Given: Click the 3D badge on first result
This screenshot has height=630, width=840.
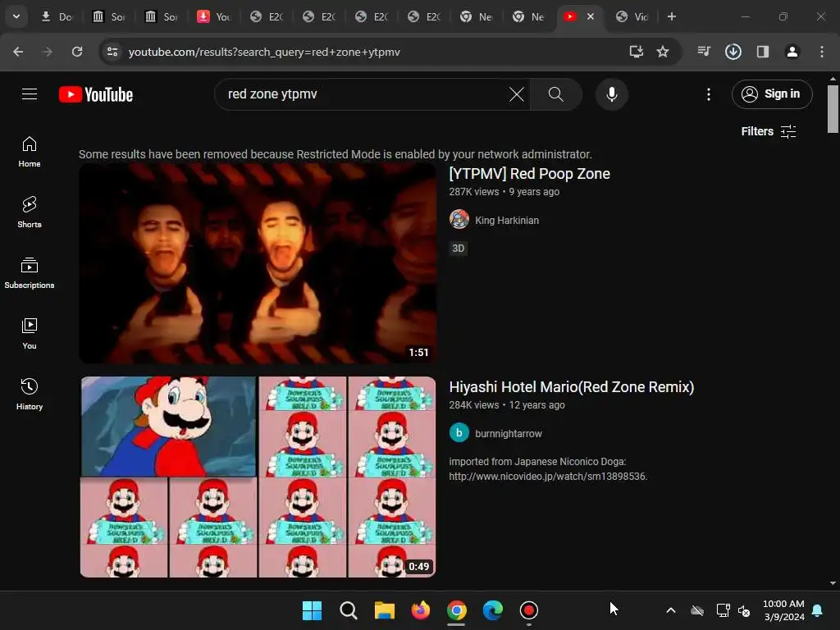Looking at the screenshot, I should 458,248.
